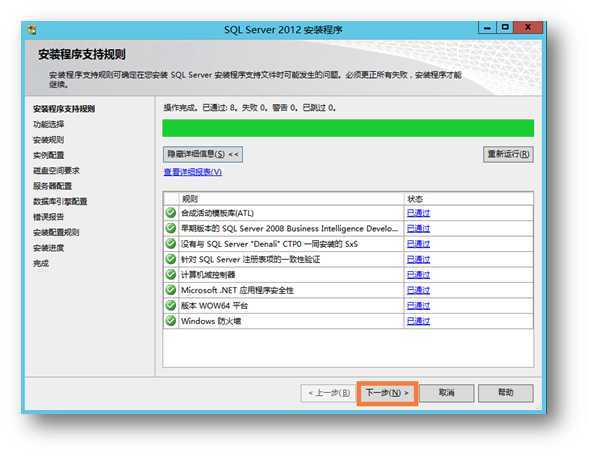The width and height of the screenshot is (589, 456).
Task: Open 已通过 status link for 合成活动模板库(ATL)
Action: (x=418, y=213)
